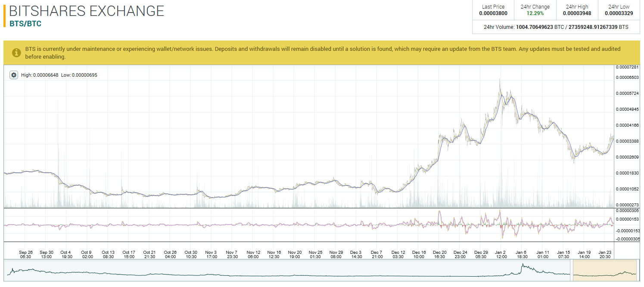Click the warning info icon in yellow banner
The image size is (644, 287).
click(16, 53)
